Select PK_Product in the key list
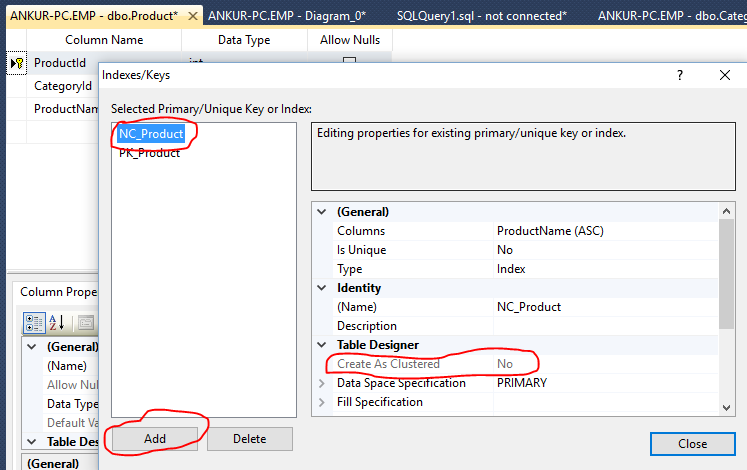This screenshot has height=470, width=747. [x=150, y=153]
